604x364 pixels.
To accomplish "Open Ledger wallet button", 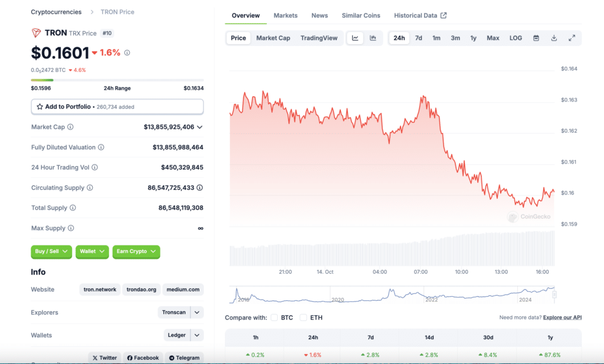I will 177,335.
